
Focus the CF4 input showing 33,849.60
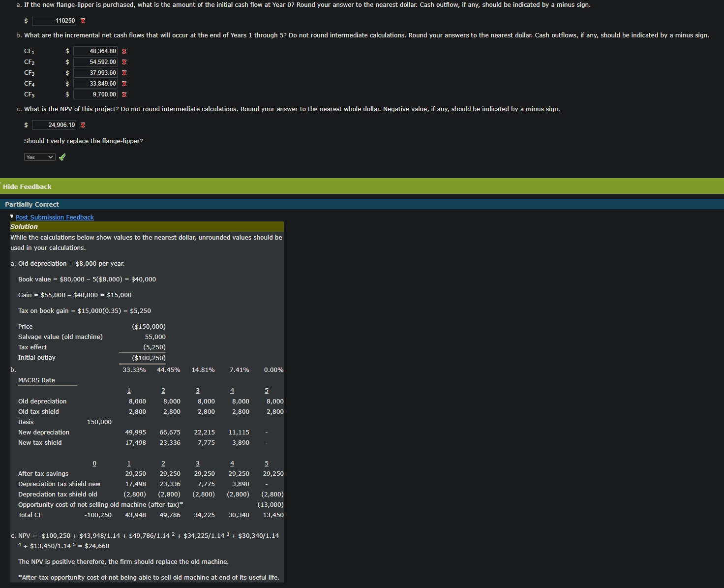[95, 84]
